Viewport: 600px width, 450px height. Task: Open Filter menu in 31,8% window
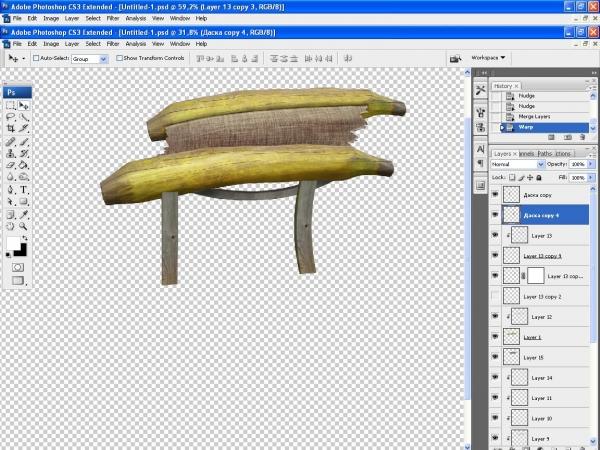pyautogui.click(x=113, y=44)
